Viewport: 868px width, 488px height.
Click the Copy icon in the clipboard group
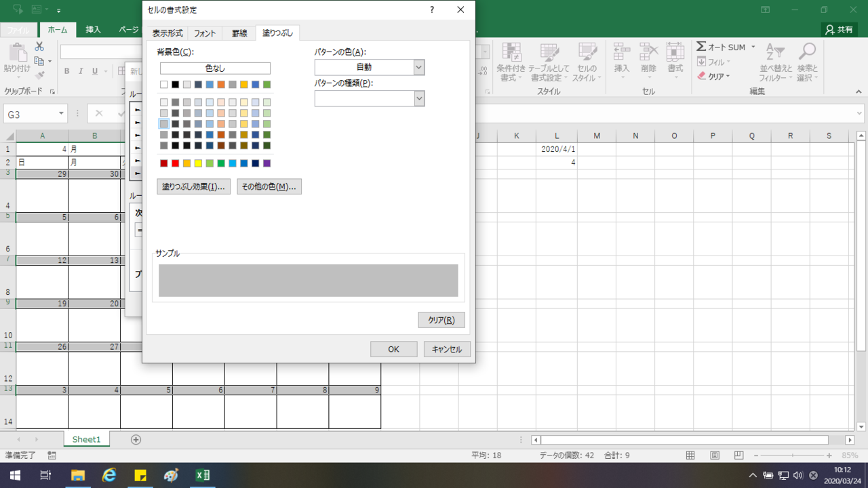click(x=39, y=61)
